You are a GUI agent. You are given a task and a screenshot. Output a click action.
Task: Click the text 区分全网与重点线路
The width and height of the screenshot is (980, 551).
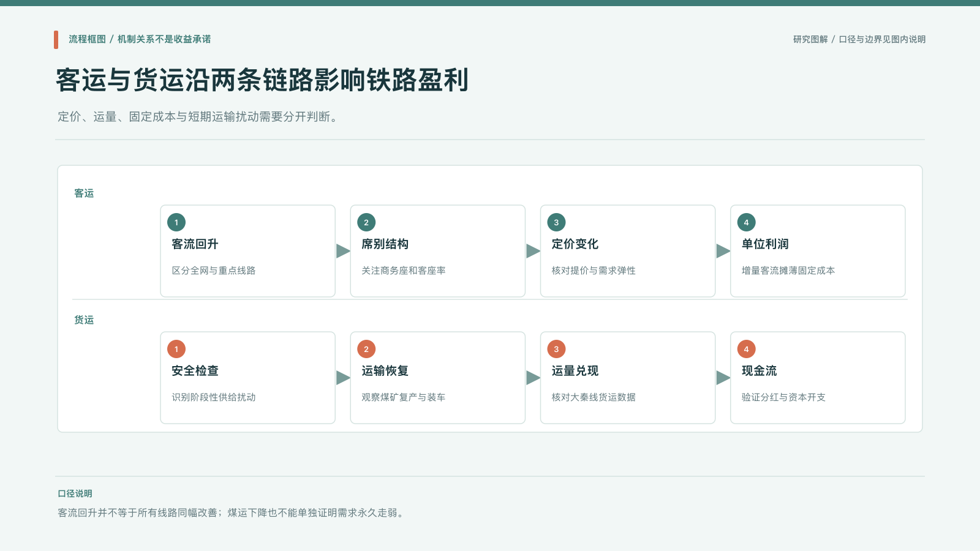click(214, 271)
